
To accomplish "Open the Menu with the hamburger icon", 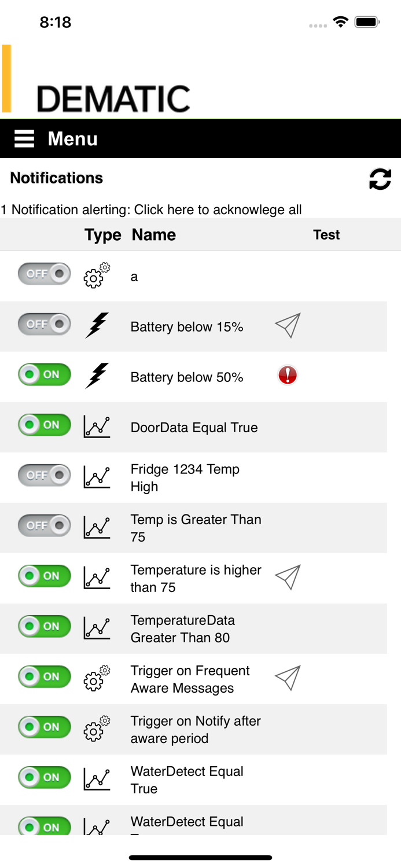I will point(24,138).
